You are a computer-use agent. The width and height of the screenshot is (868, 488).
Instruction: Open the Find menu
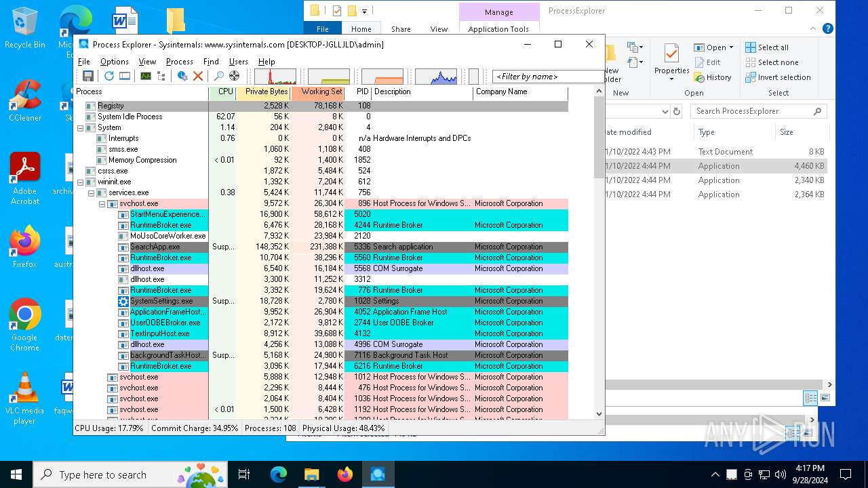[211, 61]
